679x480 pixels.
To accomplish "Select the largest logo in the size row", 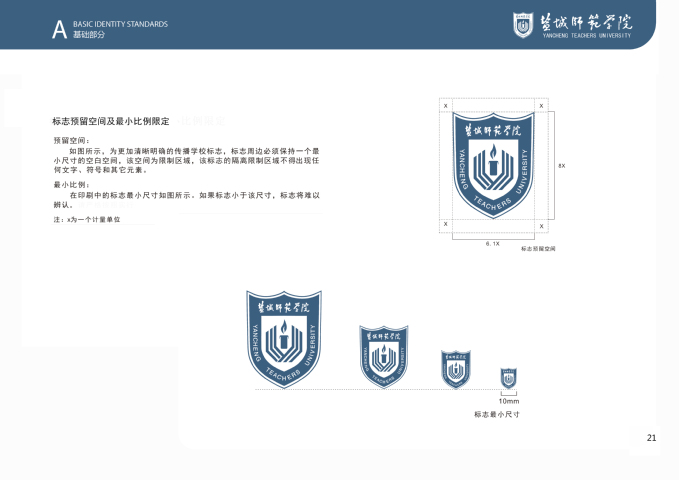I will click(x=284, y=336).
